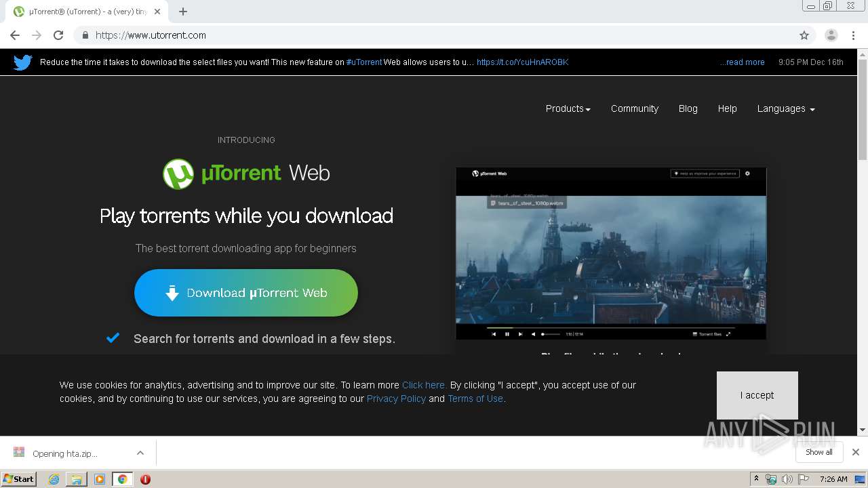This screenshot has width=868, height=488.
Task: Click the hta.zip download file icon
Action: click(x=19, y=453)
